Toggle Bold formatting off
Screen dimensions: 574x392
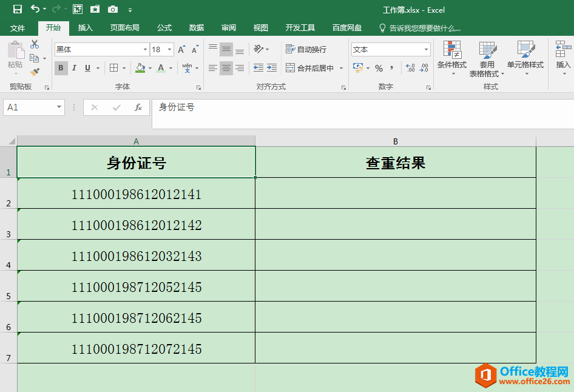(61, 68)
